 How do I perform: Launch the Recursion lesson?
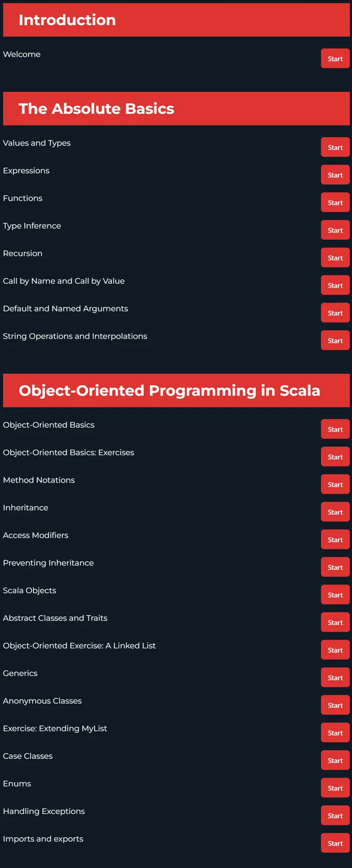(x=335, y=258)
